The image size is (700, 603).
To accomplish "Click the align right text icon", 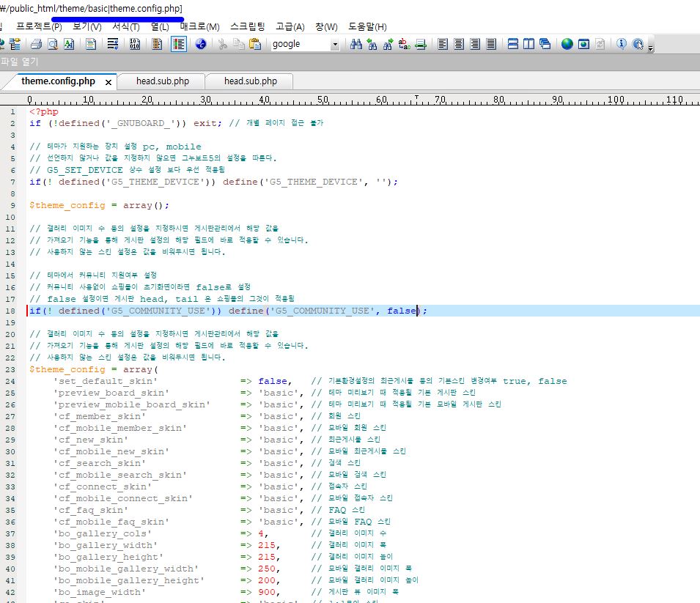I will coord(475,44).
